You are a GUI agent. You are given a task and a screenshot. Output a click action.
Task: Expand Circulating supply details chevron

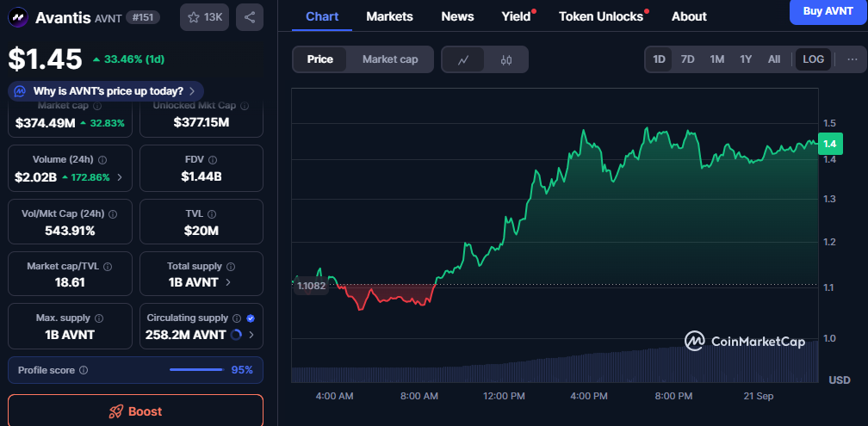click(251, 335)
